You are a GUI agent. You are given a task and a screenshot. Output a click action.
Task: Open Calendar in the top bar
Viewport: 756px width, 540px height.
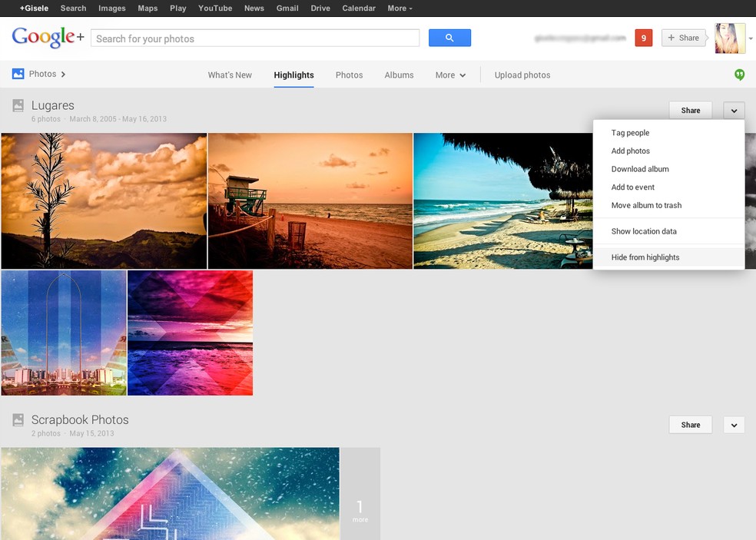tap(359, 8)
